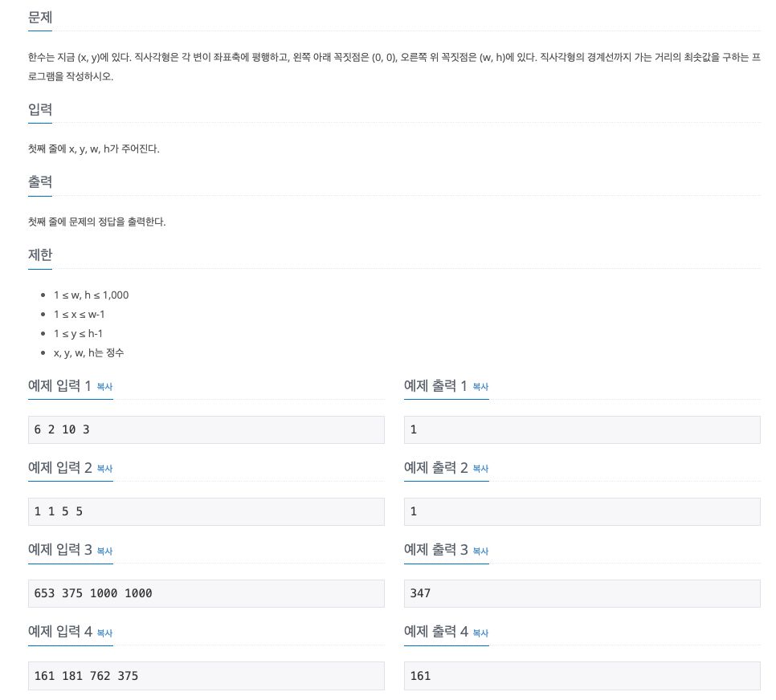Click the constraint '1 ≤ x ≤ w-1'
Viewport: 776px width, 700px height.
(80, 315)
